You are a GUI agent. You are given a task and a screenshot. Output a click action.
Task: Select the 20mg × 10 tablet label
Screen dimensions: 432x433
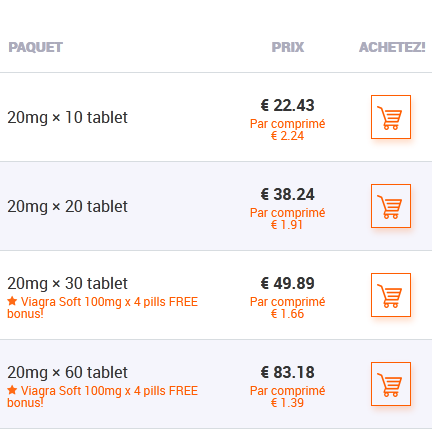[x=67, y=117]
